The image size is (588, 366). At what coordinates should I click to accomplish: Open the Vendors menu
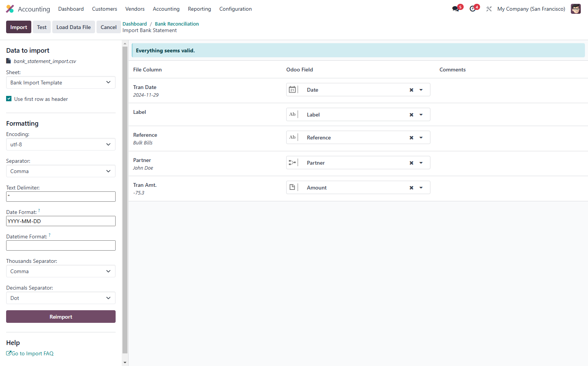(135, 9)
